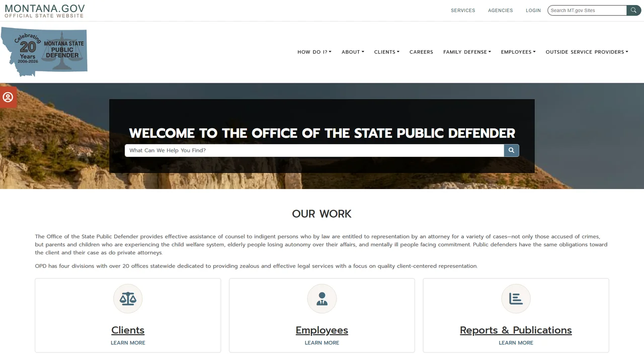The height and width of the screenshot is (362, 644).
Task: Click the person icon above Employees
Action: coord(322,299)
